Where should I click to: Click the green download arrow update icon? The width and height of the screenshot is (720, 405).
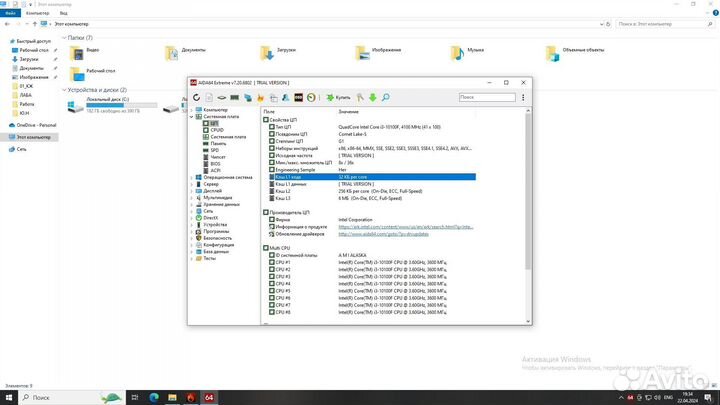pos(372,97)
